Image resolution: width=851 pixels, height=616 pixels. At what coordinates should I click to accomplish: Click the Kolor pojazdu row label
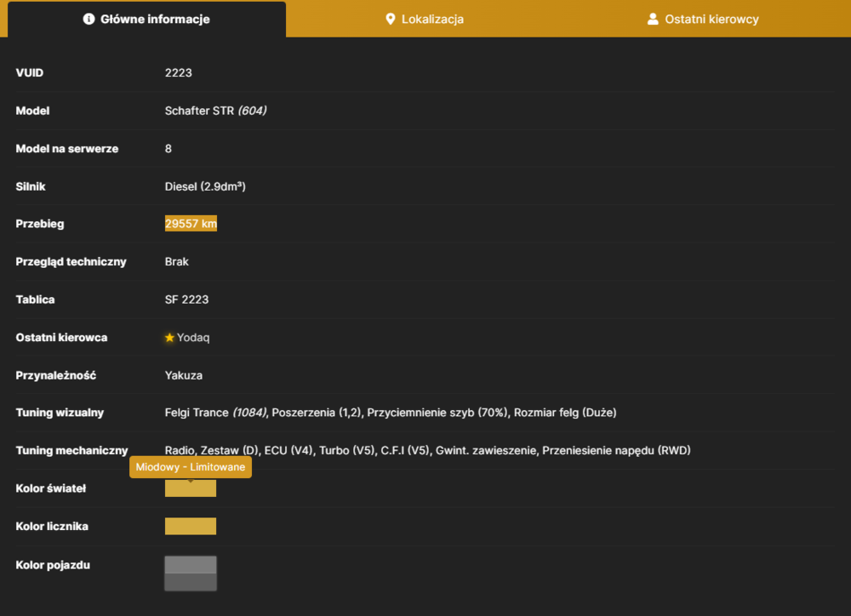pos(53,565)
